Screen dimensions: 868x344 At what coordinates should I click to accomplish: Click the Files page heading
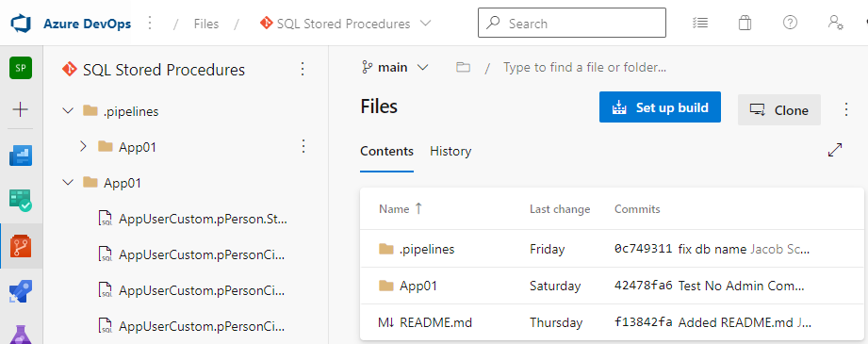(x=379, y=106)
